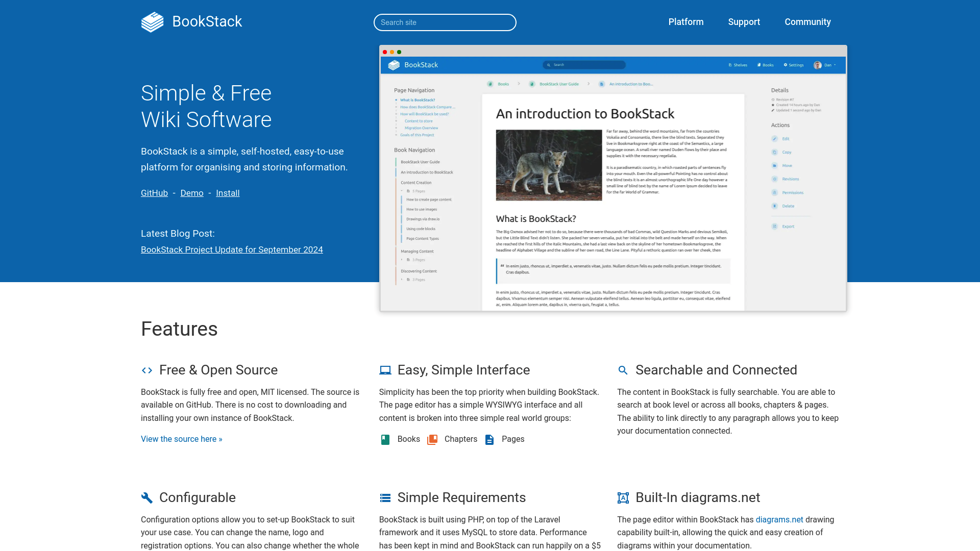Click the BookStack logo icon
Image resolution: width=980 pixels, height=551 pixels.
point(152,21)
